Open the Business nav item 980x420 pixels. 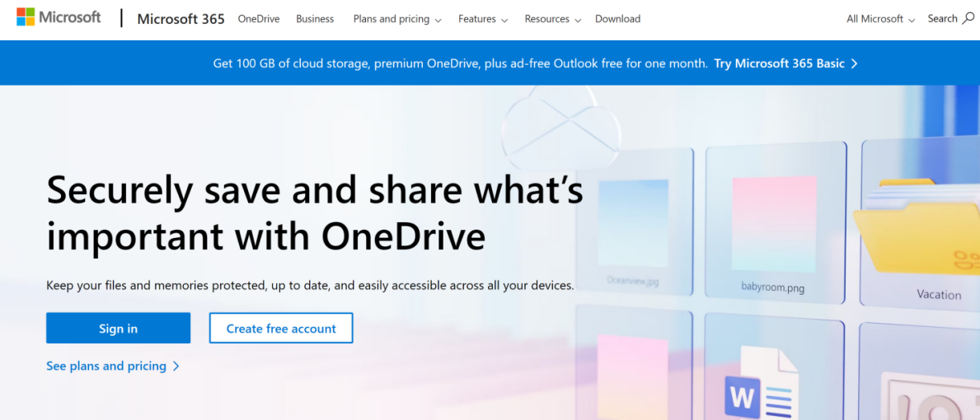pos(315,19)
